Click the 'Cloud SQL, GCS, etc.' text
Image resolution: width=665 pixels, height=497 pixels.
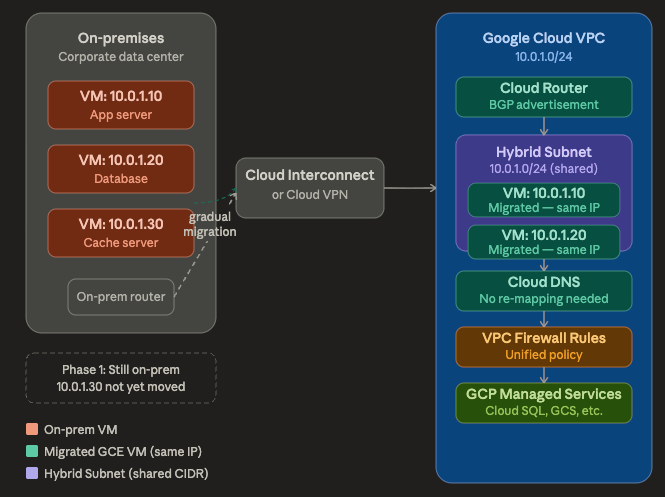click(x=544, y=411)
